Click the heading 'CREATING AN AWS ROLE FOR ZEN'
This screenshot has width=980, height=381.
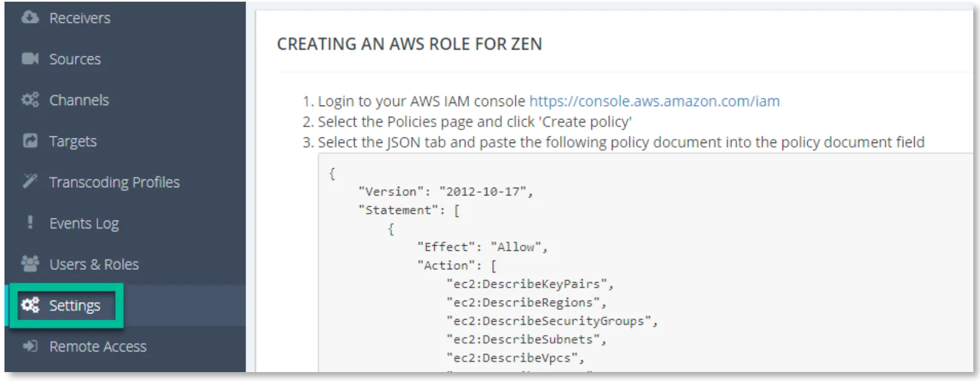(409, 44)
